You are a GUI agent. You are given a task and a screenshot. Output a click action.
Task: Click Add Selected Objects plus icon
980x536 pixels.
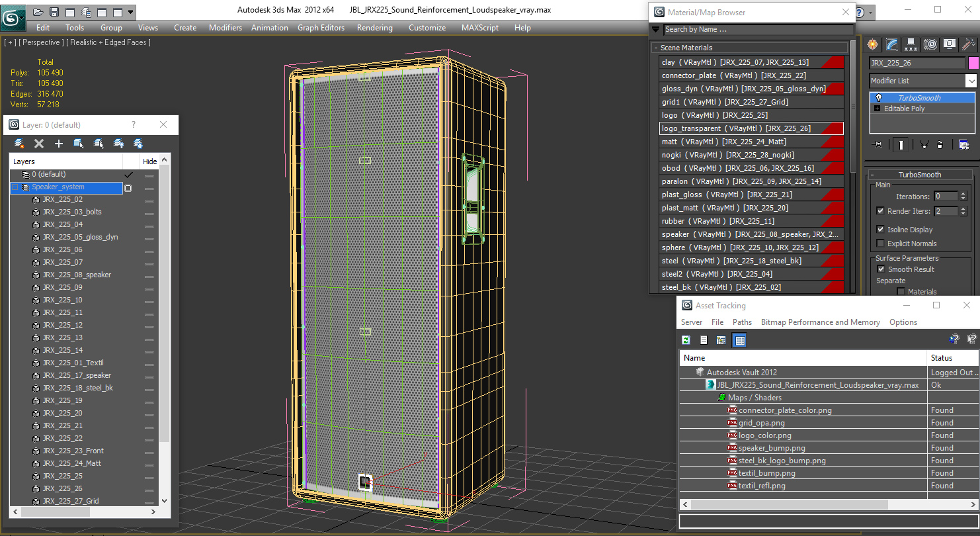59,144
